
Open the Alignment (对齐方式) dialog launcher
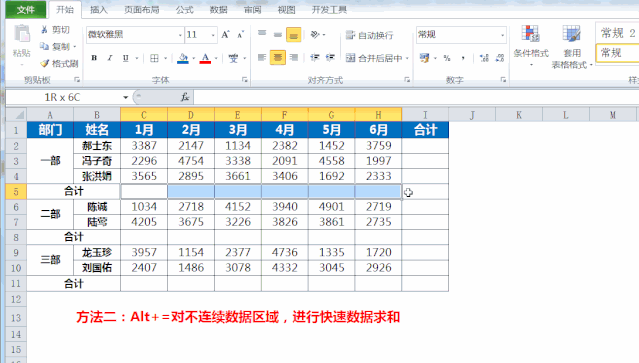coord(407,80)
